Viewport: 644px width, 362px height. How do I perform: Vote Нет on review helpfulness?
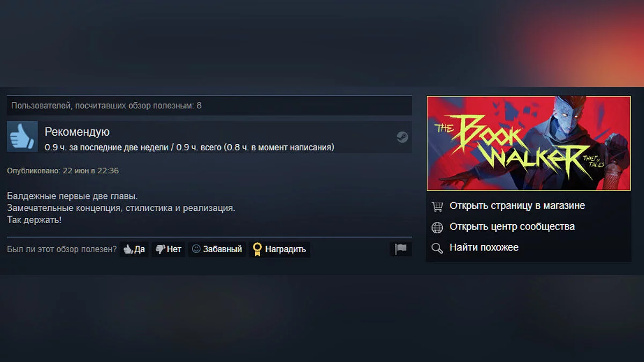click(169, 249)
